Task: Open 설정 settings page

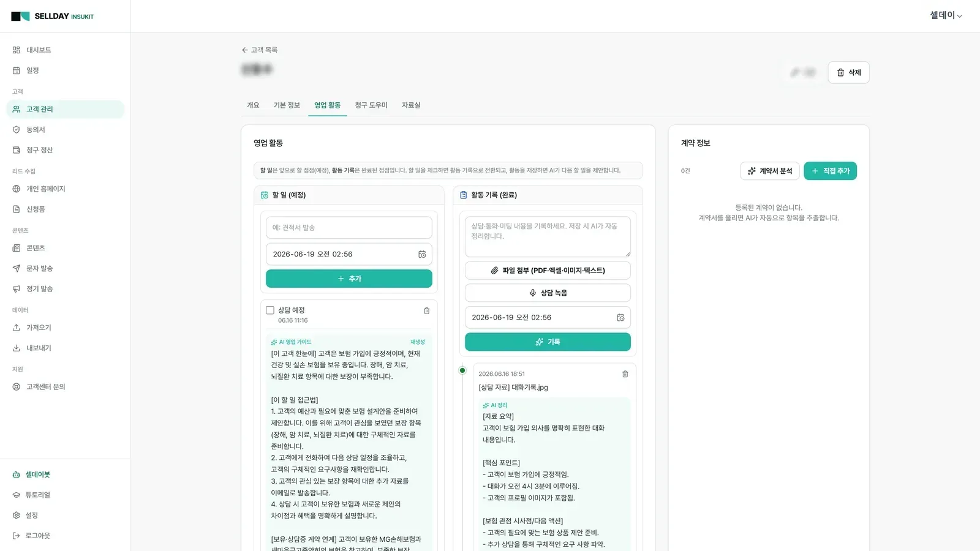Action: pos(65,515)
